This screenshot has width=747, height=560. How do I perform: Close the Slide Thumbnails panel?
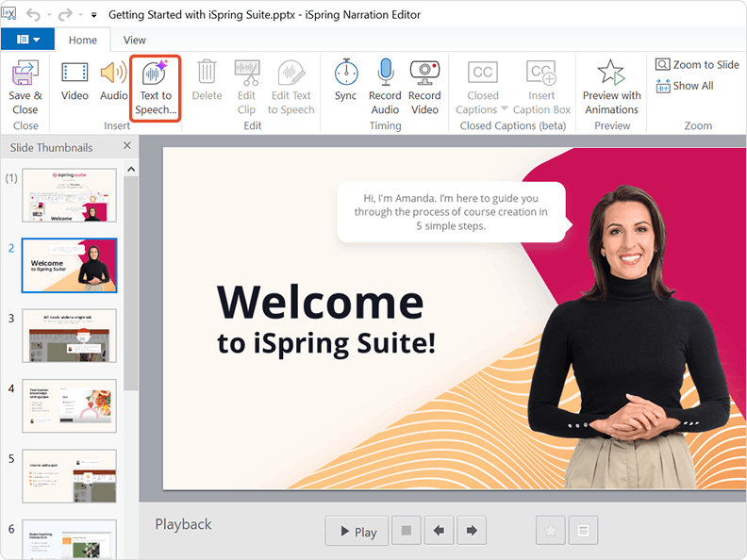(127, 146)
